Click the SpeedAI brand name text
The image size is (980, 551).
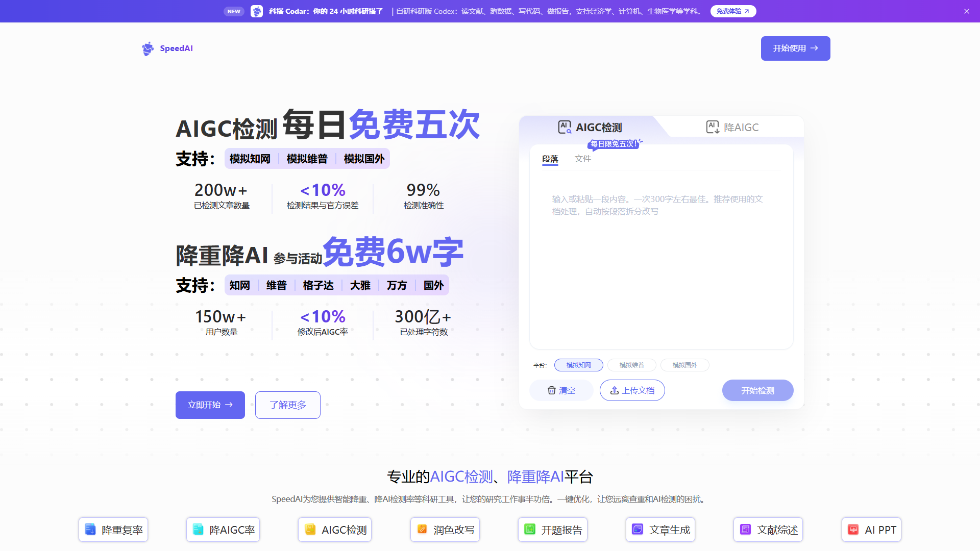(177, 48)
